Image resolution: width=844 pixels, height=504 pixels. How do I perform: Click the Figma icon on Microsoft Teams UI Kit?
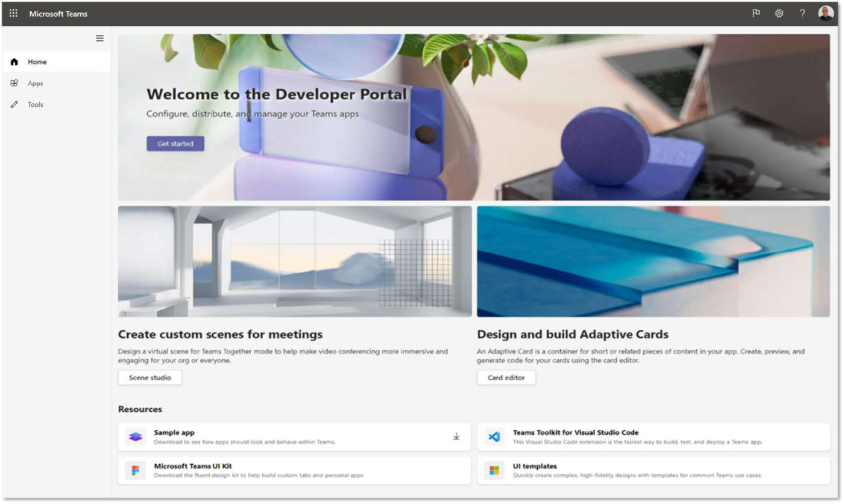135,470
